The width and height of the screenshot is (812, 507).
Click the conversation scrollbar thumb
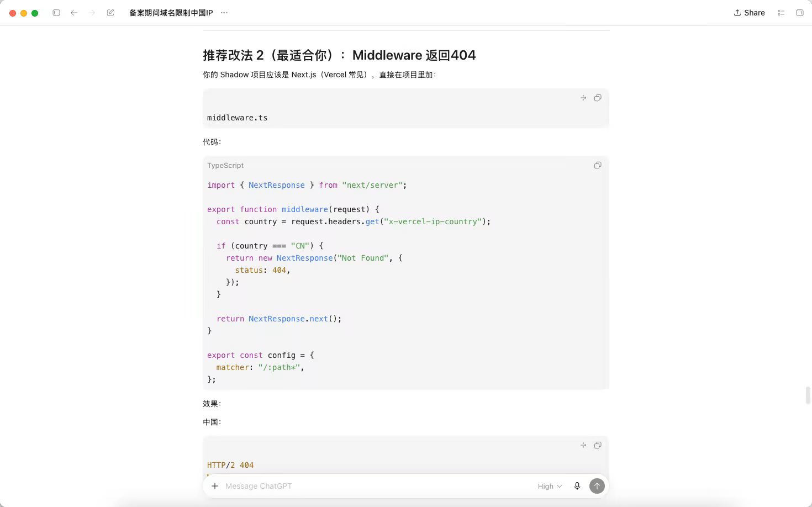[x=808, y=395]
